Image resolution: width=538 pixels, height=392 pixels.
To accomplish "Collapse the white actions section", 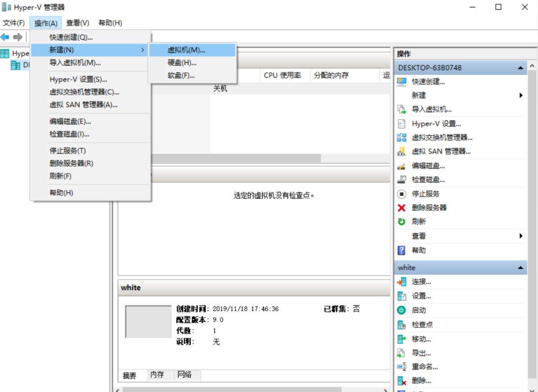I will [521, 268].
